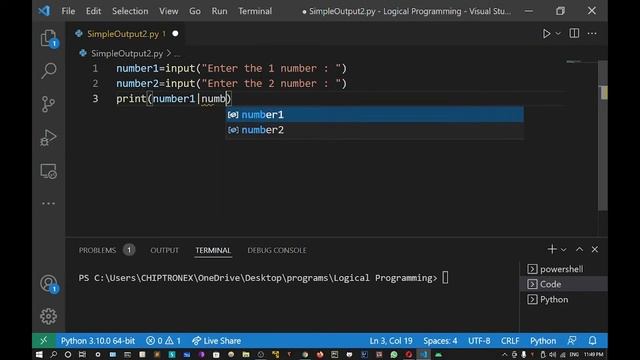Open WhatsApp from the taskbar
Viewport: 640px width, 360px height.
(x=394, y=354)
